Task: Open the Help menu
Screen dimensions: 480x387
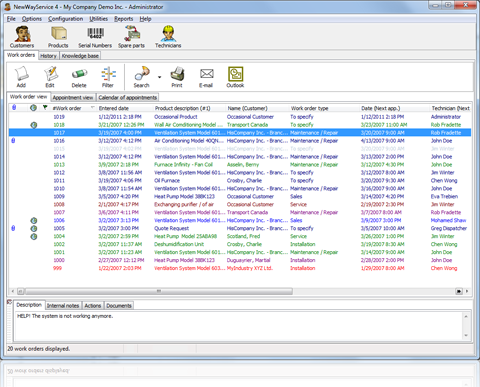Action: click(x=145, y=19)
